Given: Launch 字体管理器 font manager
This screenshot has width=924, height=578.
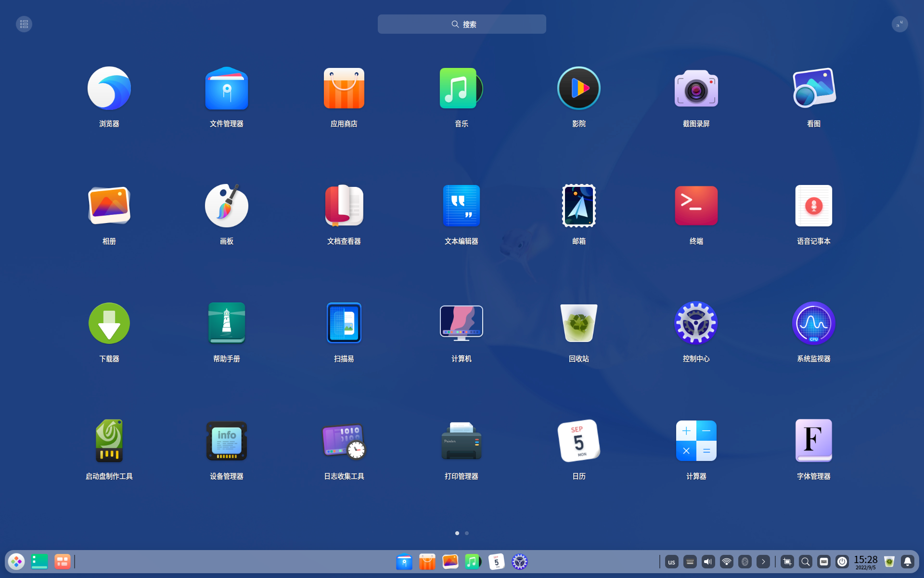Looking at the screenshot, I should pyautogui.click(x=813, y=441).
